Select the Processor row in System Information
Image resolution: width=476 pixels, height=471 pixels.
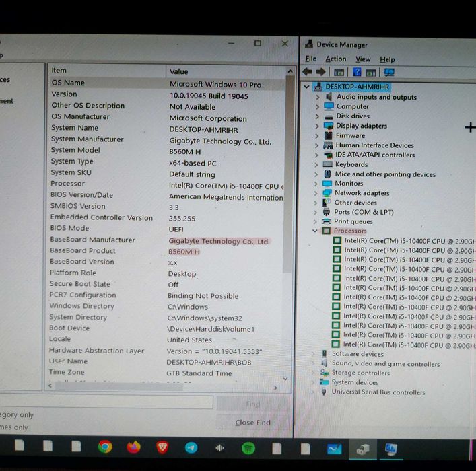click(x=166, y=184)
